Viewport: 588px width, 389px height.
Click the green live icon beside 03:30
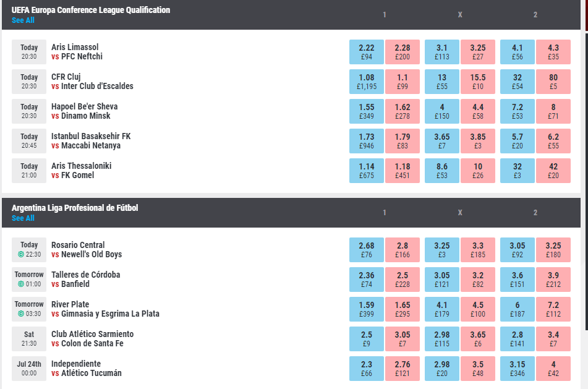20,314
